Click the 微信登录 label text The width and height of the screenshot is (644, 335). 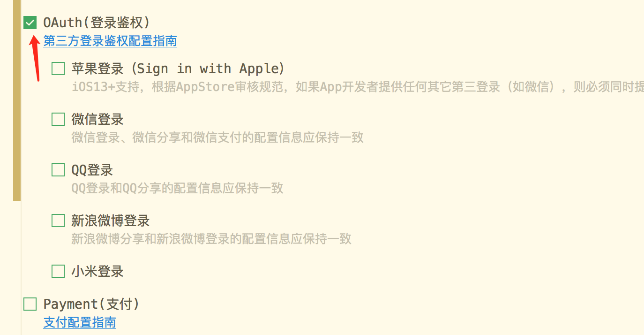(x=97, y=119)
